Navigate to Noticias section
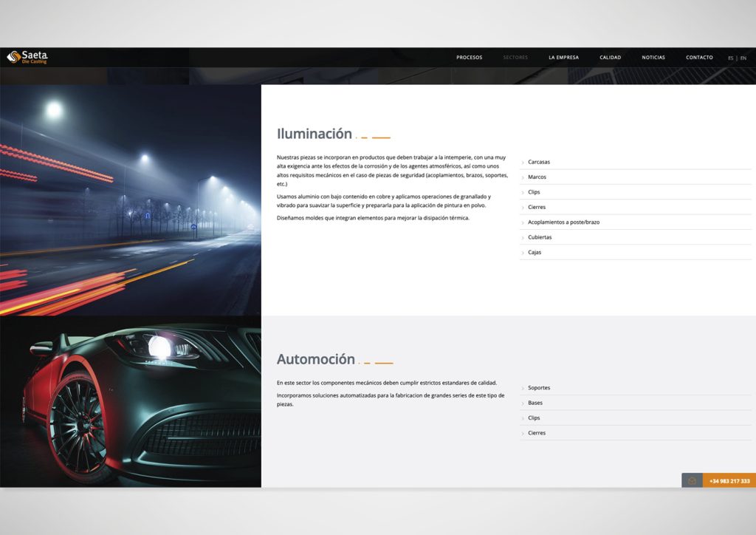 (653, 58)
